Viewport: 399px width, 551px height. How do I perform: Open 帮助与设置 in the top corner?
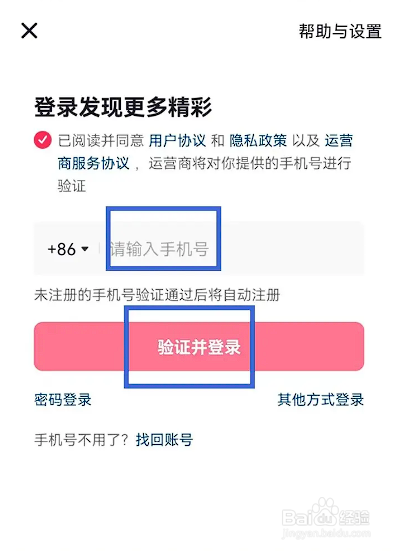(340, 31)
